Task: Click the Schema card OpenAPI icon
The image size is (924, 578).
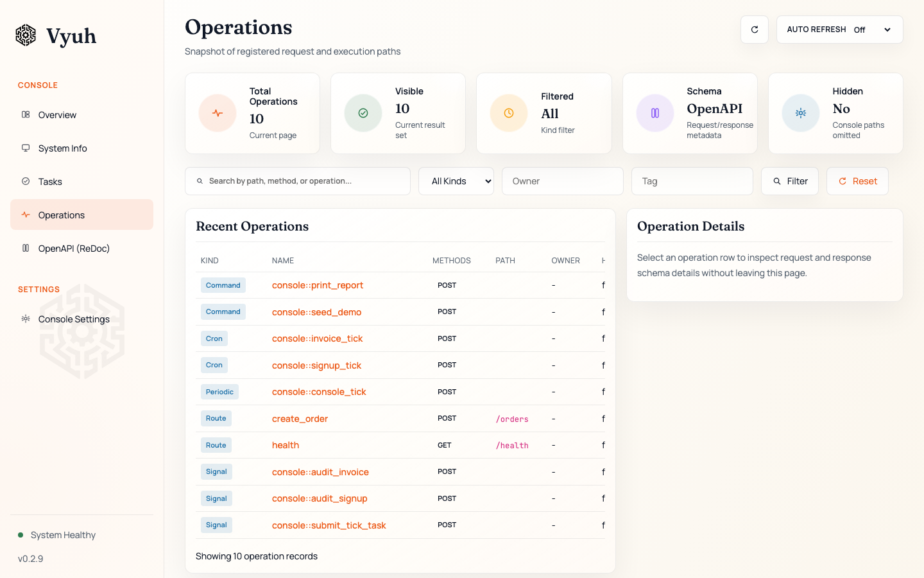Action: 655,113
